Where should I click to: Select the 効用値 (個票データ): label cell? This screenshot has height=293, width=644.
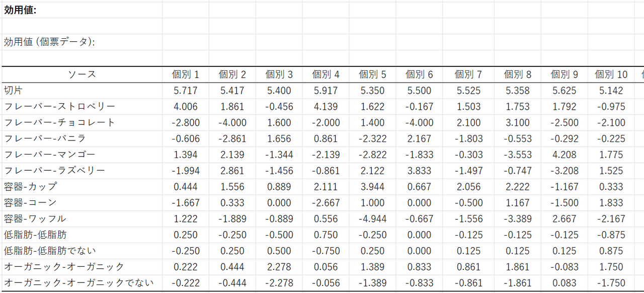[49, 42]
